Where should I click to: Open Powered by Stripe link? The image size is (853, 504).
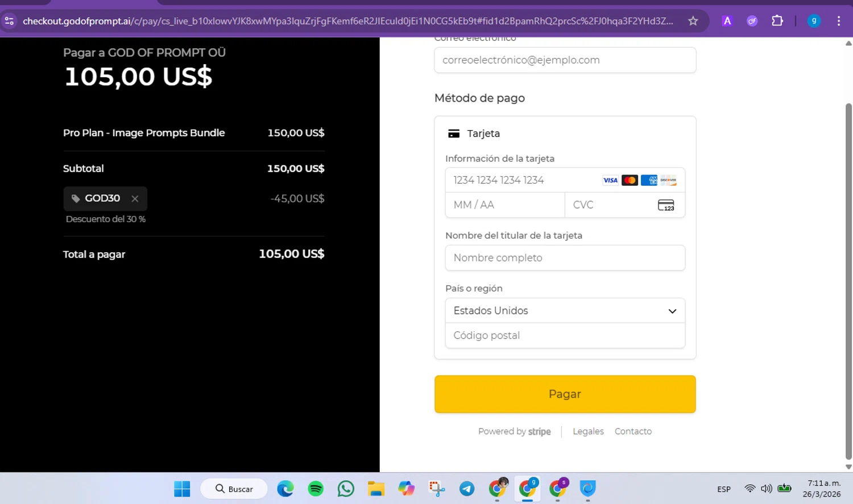pyautogui.click(x=515, y=431)
